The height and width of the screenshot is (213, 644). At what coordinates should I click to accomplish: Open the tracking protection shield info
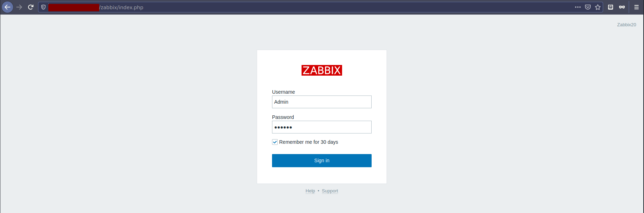coord(43,7)
